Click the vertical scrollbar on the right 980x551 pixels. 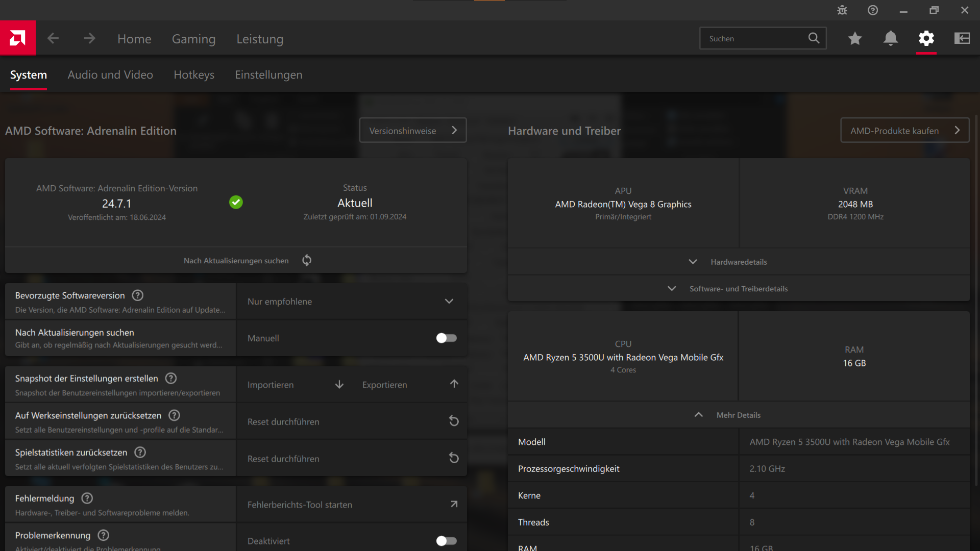pyautogui.click(x=976, y=301)
